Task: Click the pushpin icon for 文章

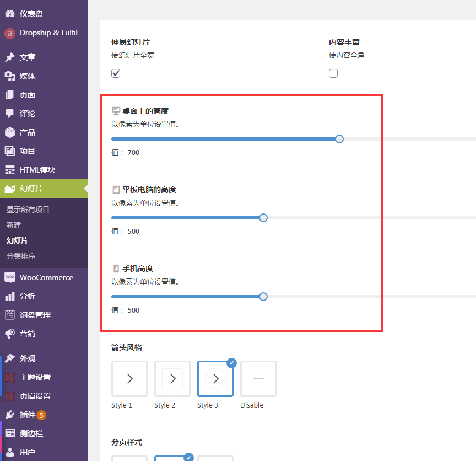Action: coord(10,57)
